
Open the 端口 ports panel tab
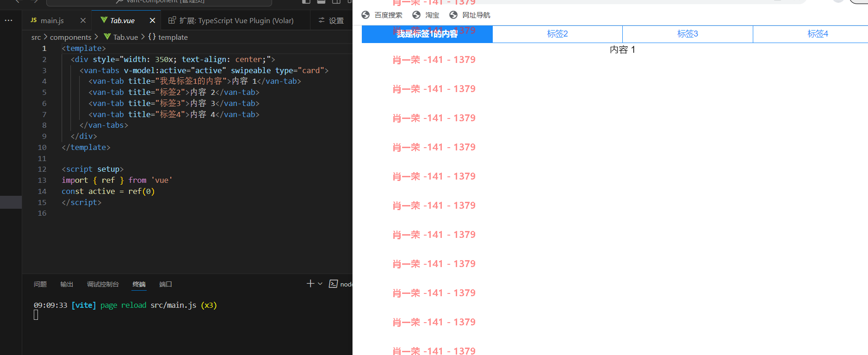tap(166, 284)
